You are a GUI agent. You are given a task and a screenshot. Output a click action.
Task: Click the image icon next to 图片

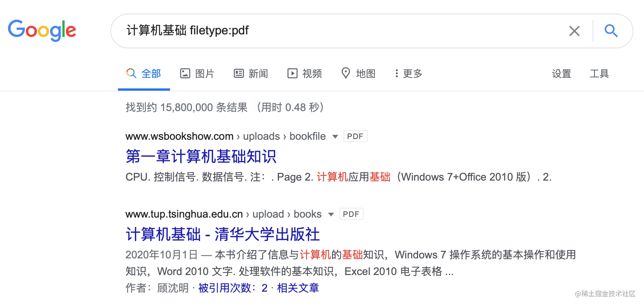[185, 73]
